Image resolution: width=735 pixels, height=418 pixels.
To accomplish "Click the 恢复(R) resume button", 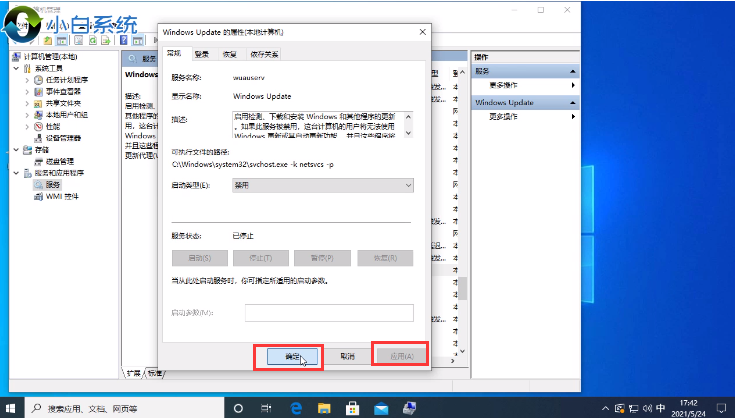I will click(385, 258).
